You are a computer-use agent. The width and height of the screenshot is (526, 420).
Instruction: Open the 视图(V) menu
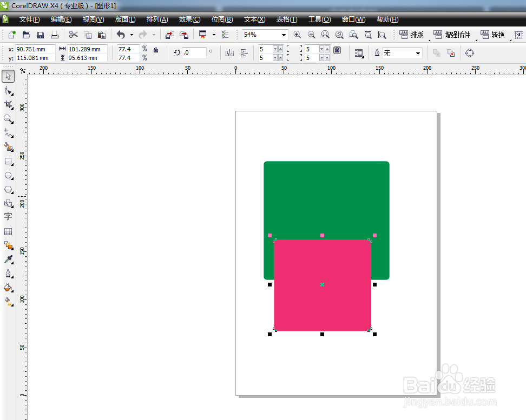coord(94,19)
